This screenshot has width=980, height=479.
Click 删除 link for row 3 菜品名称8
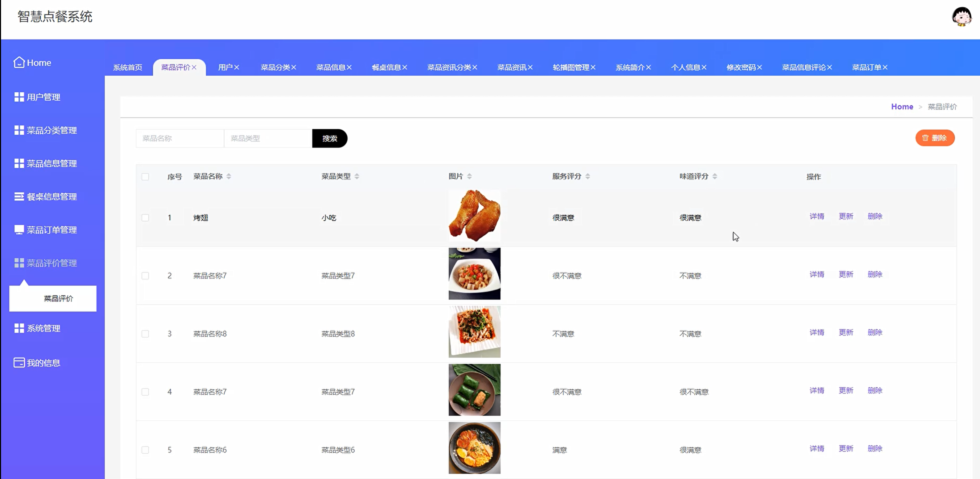click(875, 332)
